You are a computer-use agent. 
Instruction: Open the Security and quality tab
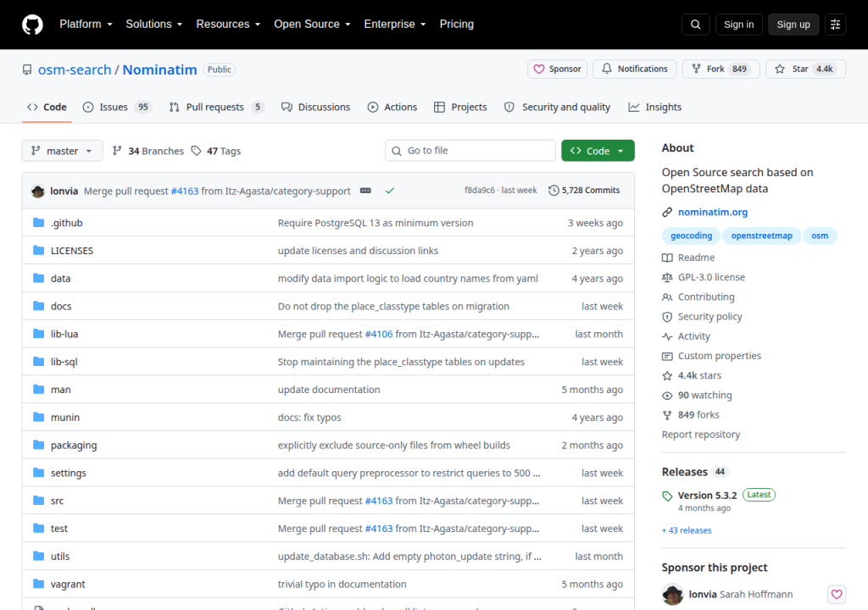558,107
